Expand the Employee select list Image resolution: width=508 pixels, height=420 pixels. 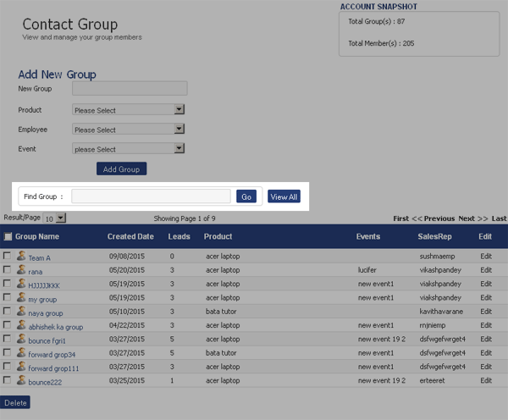pos(129,130)
